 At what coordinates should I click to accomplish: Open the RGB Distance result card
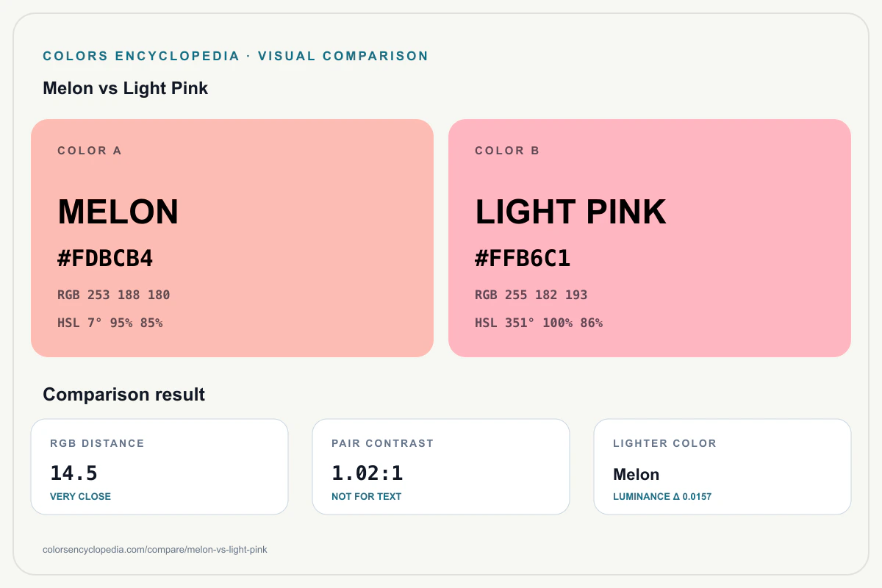click(159, 467)
